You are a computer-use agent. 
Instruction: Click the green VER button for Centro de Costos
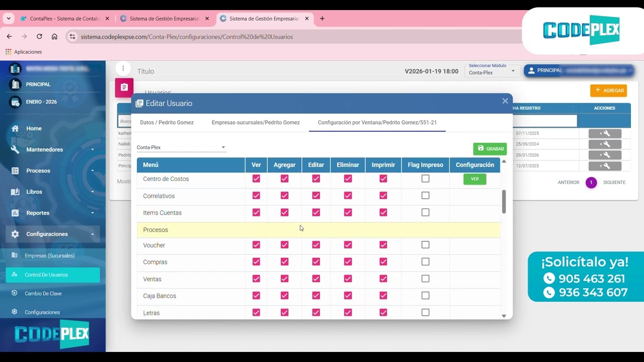pos(474,179)
